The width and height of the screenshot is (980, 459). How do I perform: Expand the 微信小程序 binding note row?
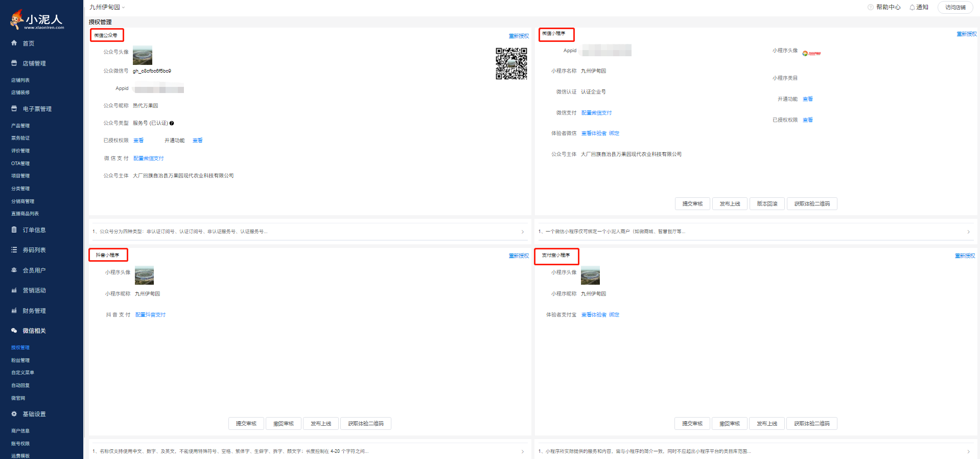(x=968, y=232)
